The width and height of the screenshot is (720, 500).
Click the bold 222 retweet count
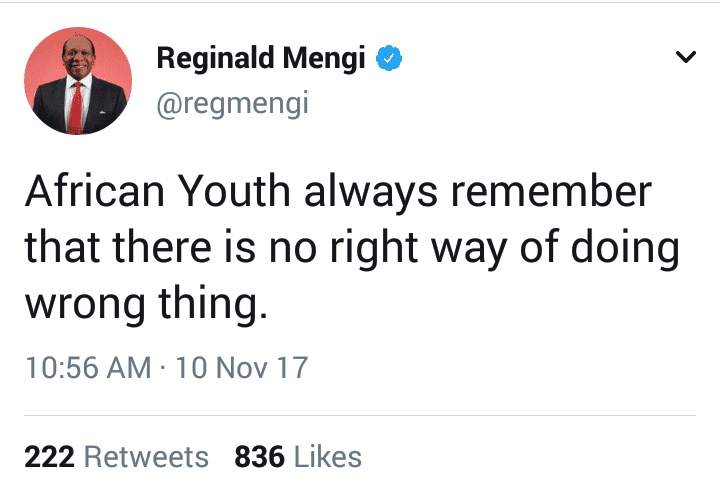click(x=50, y=457)
